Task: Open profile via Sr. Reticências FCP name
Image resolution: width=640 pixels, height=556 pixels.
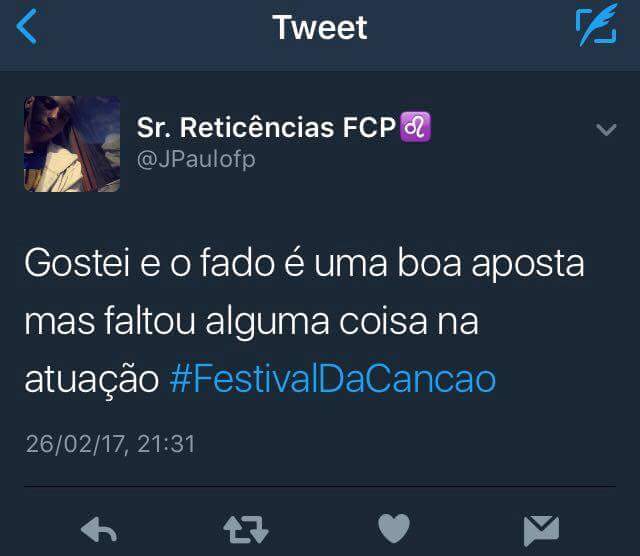Action: (266, 127)
